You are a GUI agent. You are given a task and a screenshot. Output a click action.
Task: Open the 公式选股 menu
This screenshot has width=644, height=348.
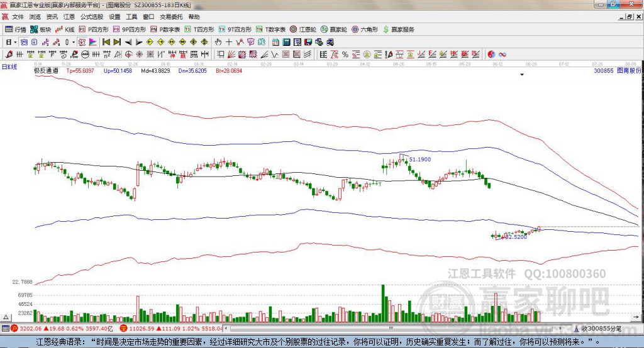pos(92,17)
